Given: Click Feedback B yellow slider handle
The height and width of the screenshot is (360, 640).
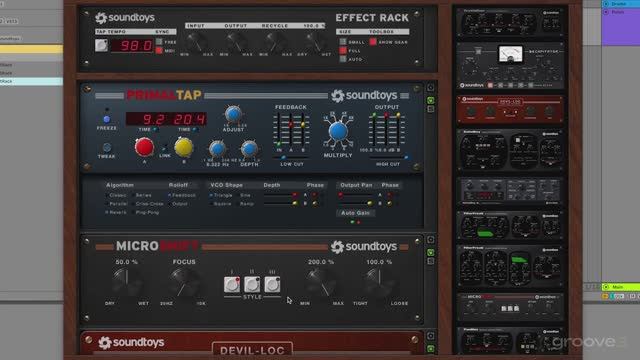Looking at the screenshot, I should click(x=302, y=124).
